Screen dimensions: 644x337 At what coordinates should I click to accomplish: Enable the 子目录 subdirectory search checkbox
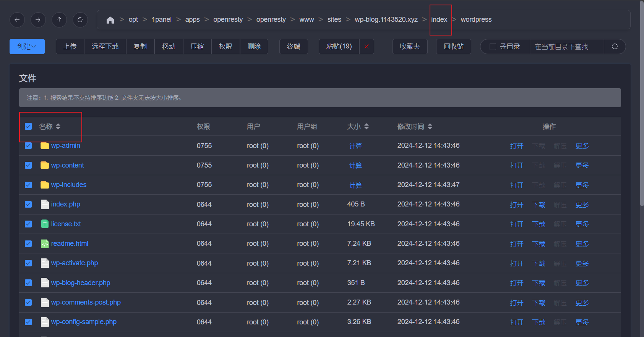click(x=493, y=47)
